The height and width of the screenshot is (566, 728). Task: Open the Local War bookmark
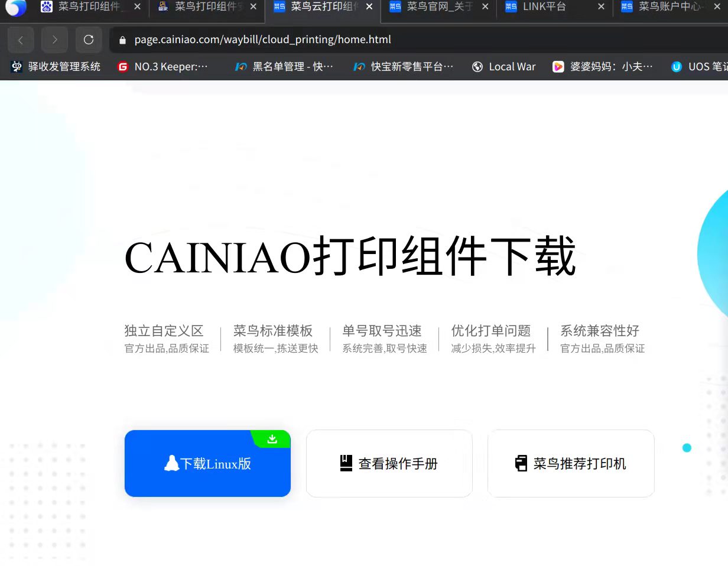click(503, 66)
